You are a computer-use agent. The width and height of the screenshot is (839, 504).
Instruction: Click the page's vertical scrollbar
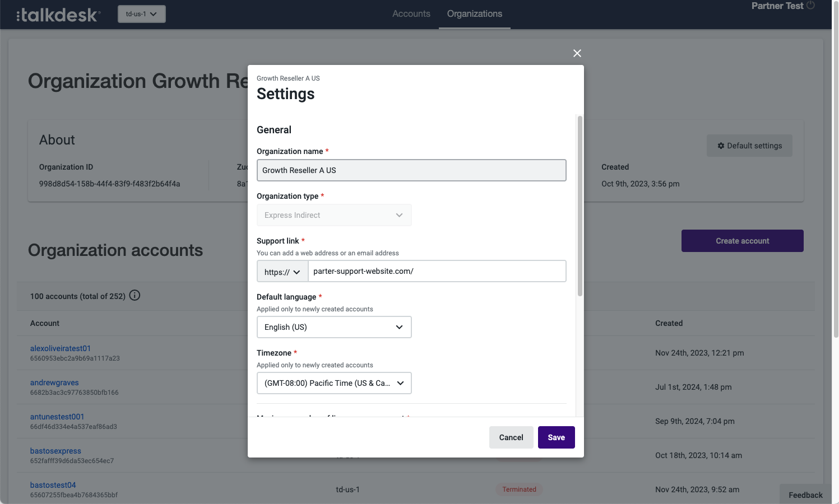[835, 168]
